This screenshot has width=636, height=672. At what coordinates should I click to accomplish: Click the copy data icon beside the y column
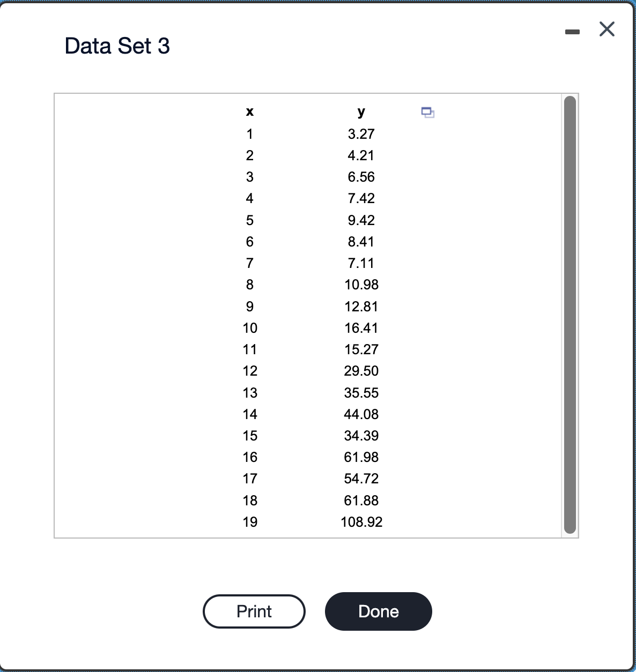click(428, 113)
